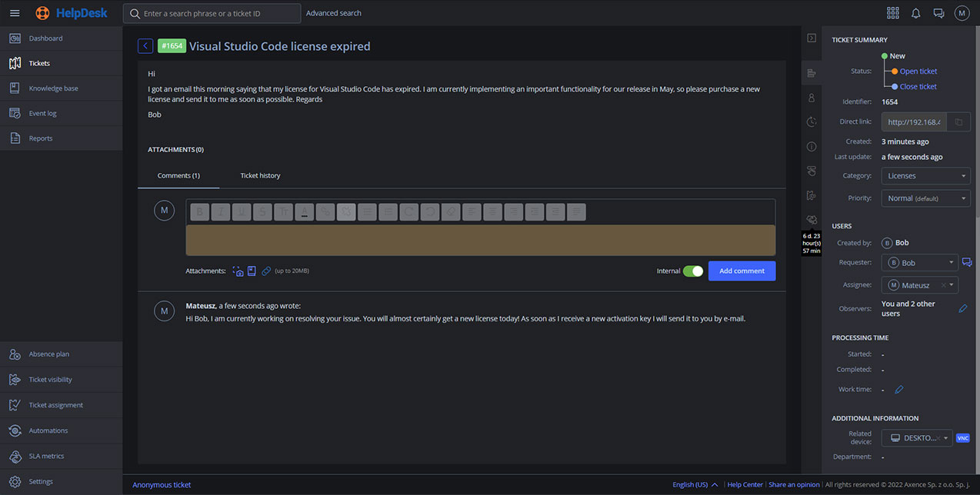Screen dimensions: 980x495
Task: Focus the ticket search field
Action: pyautogui.click(x=212, y=13)
